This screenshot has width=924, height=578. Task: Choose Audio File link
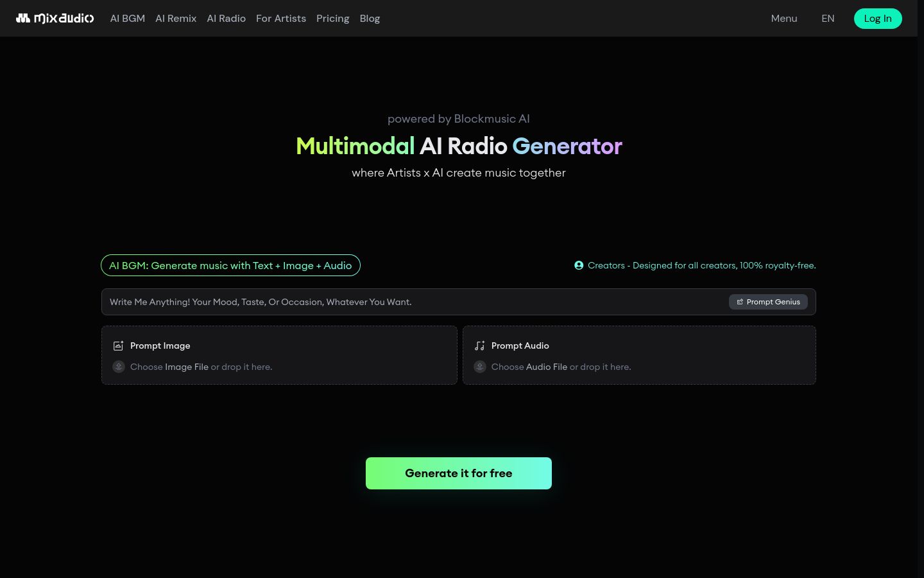click(x=547, y=367)
